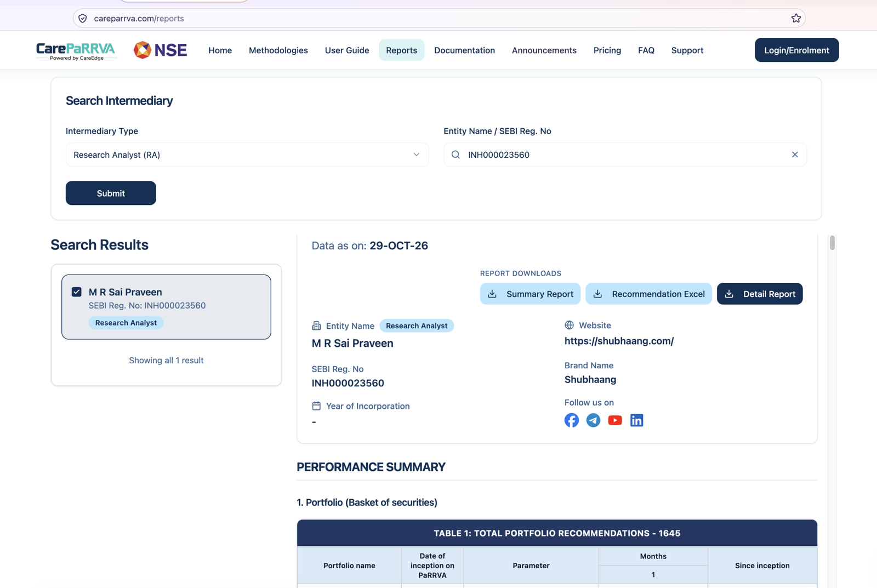The width and height of the screenshot is (877, 588).
Task: Open the Methodologies menu item
Action: [x=278, y=50]
